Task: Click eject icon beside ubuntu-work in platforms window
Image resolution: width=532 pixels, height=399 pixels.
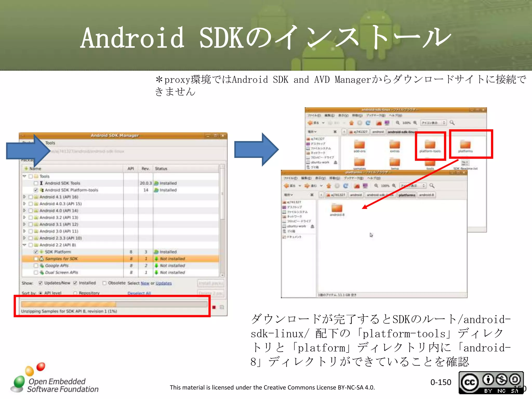Action: click(x=312, y=226)
